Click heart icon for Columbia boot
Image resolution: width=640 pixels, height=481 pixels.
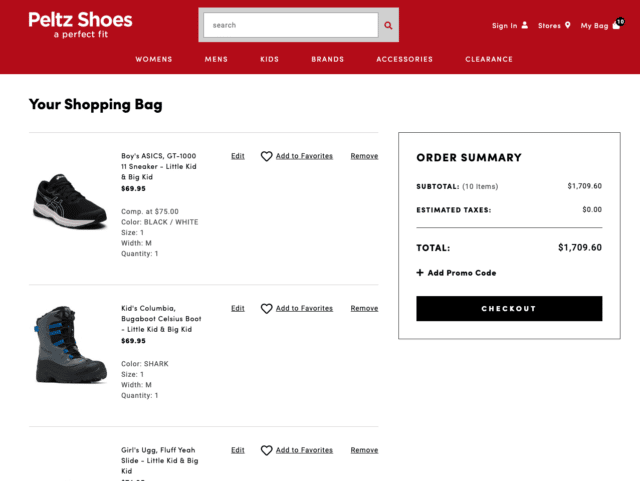click(267, 308)
